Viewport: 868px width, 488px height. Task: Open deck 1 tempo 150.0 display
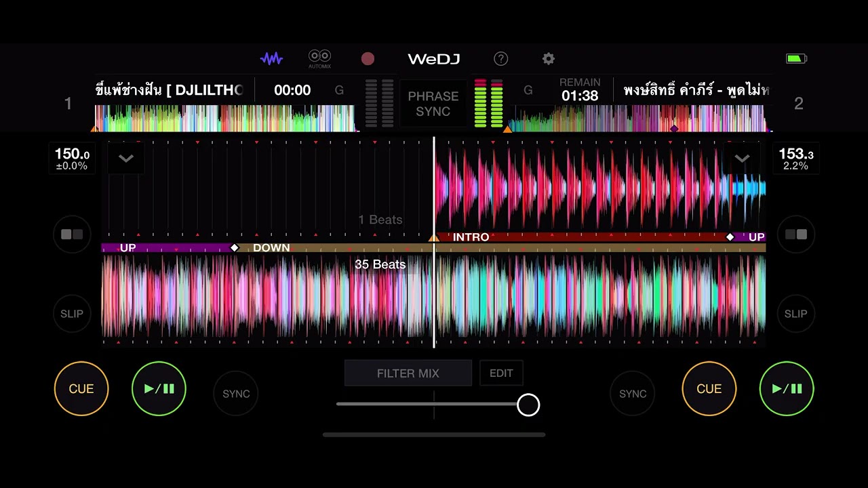coord(72,159)
